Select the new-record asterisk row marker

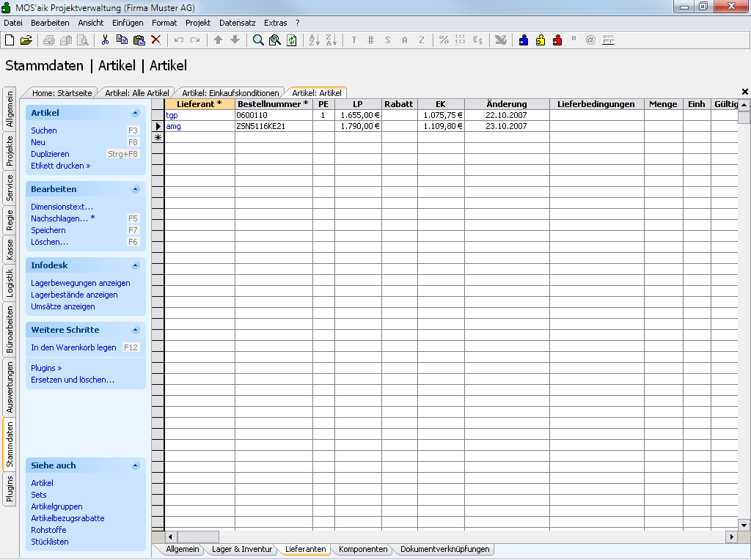[158, 137]
